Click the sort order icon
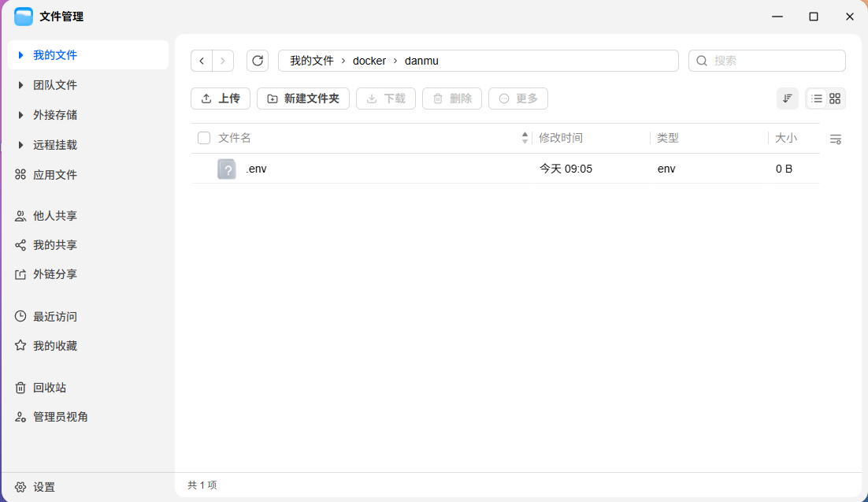The height and width of the screenshot is (502, 868). [787, 99]
